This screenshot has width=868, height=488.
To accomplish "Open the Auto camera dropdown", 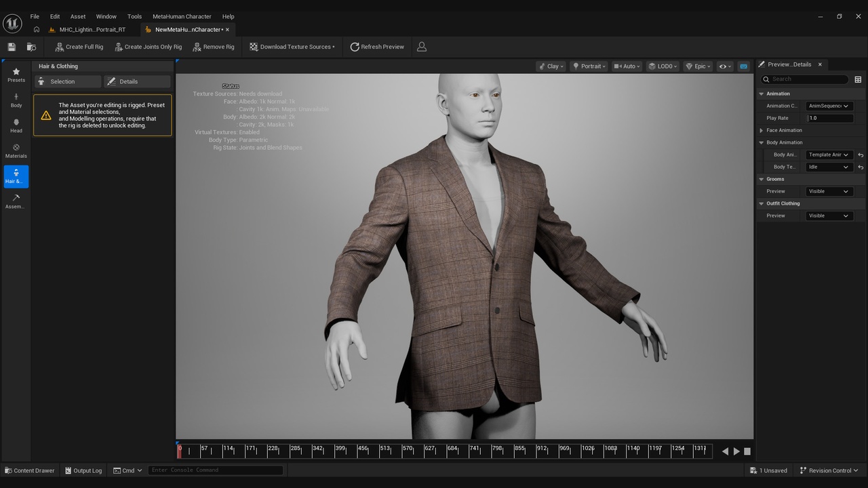I will click(x=627, y=66).
